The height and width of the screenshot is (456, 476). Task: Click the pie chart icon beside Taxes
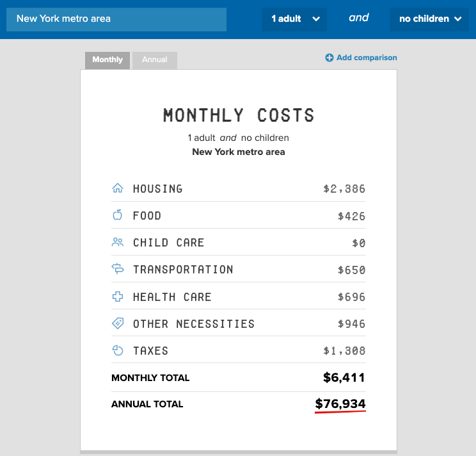pos(117,350)
